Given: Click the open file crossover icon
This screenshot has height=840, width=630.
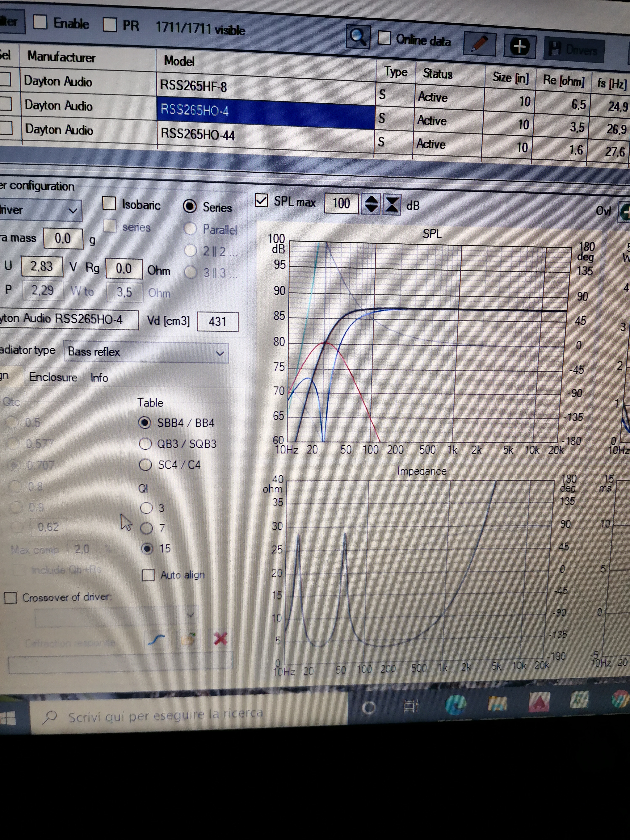Looking at the screenshot, I should click(x=189, y=639).
